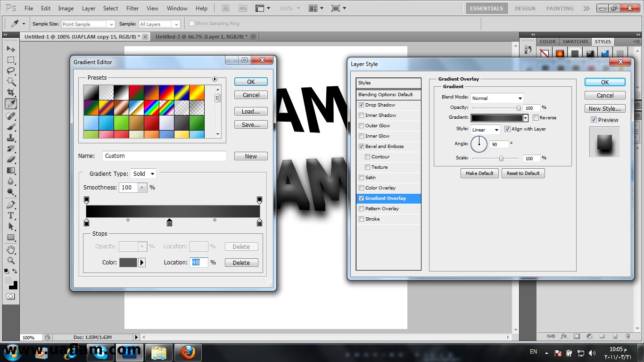
Task: Open the Filter menu
Action: (132, 8)
